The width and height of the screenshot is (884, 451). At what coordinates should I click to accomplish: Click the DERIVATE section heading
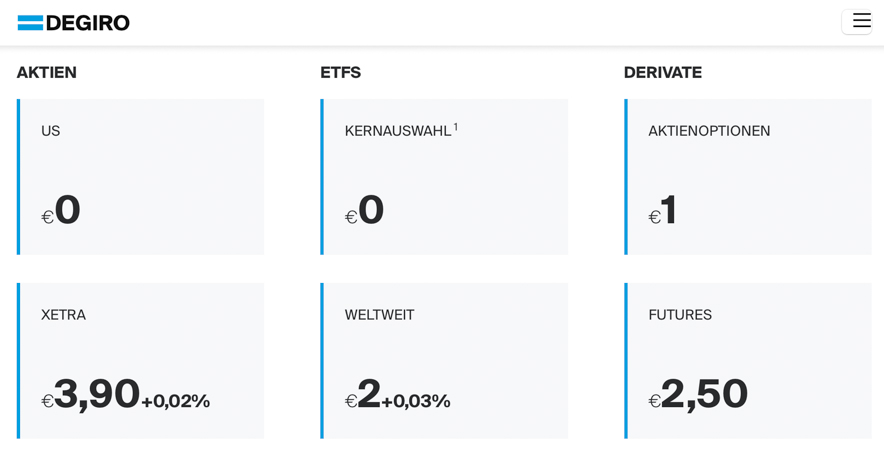click(663, 73)
